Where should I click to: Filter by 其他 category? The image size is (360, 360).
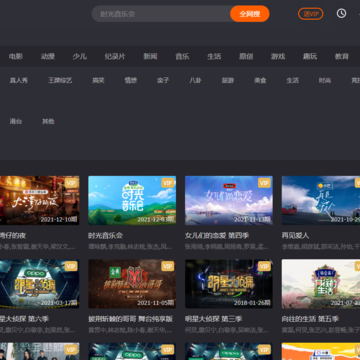click(48, 121)
